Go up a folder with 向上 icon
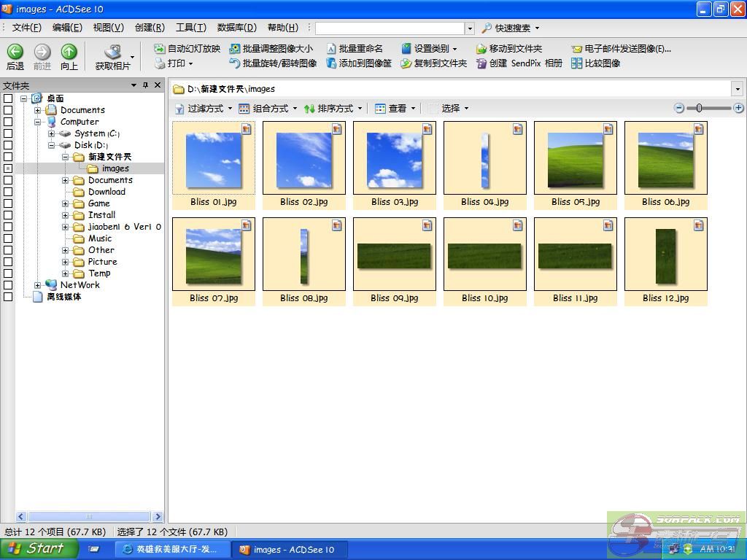 [x=69, y=52]
